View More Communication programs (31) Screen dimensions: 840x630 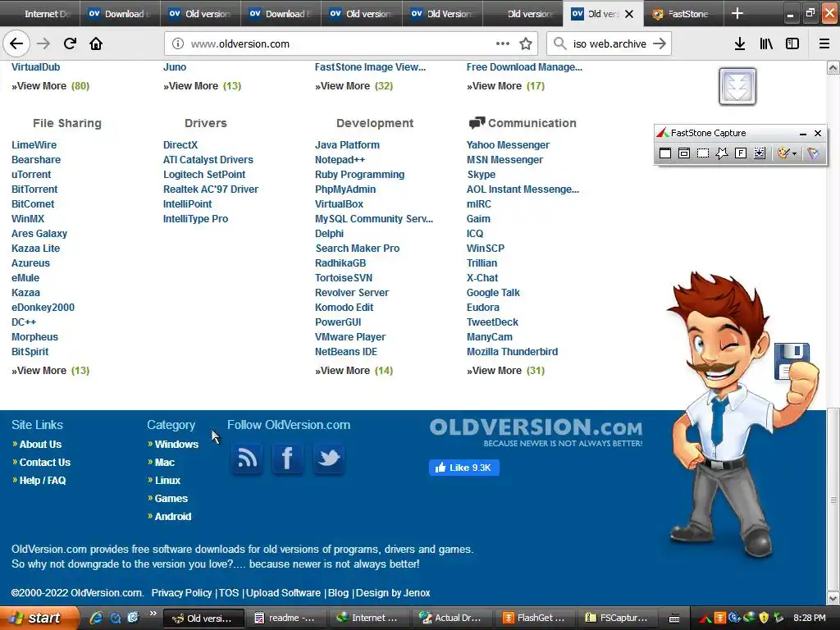[505, 371]
